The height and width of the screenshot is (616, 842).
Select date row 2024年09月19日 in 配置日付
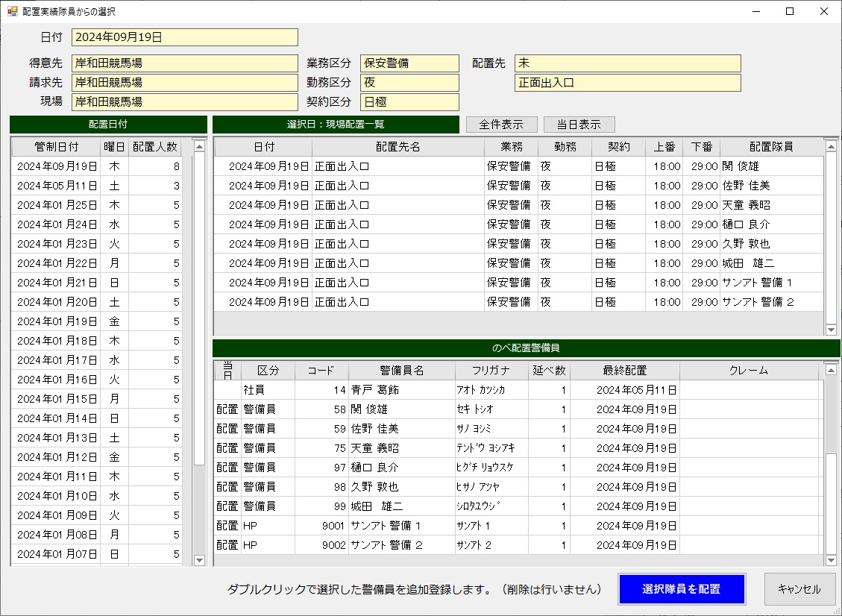tap(97, 166)
